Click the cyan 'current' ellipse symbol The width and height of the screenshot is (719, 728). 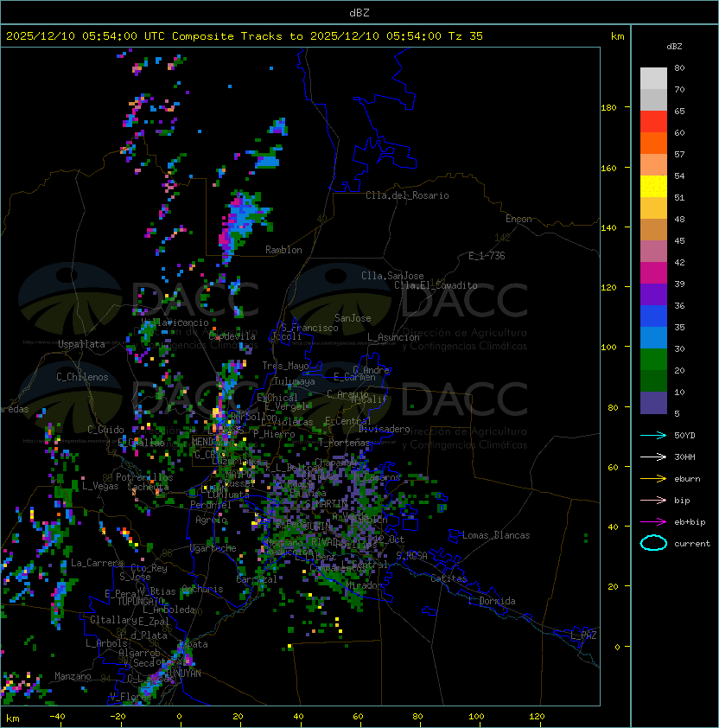click(653, 543)
